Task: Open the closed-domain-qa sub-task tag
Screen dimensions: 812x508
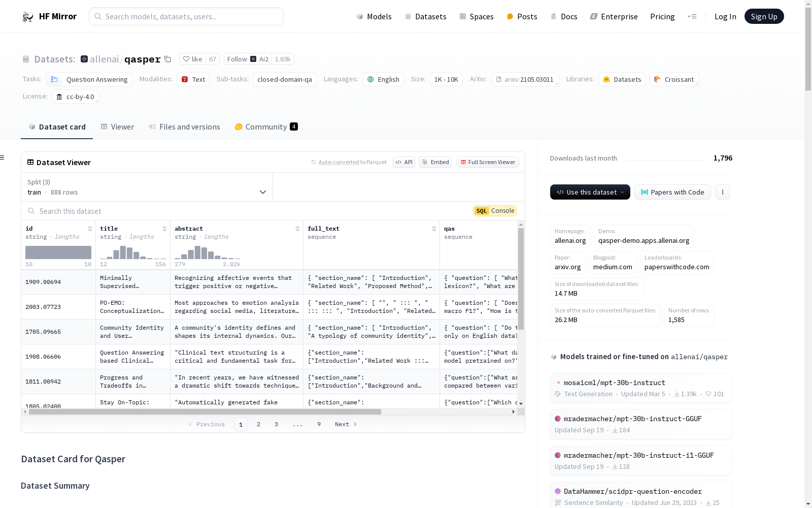Action: (285, 79)
